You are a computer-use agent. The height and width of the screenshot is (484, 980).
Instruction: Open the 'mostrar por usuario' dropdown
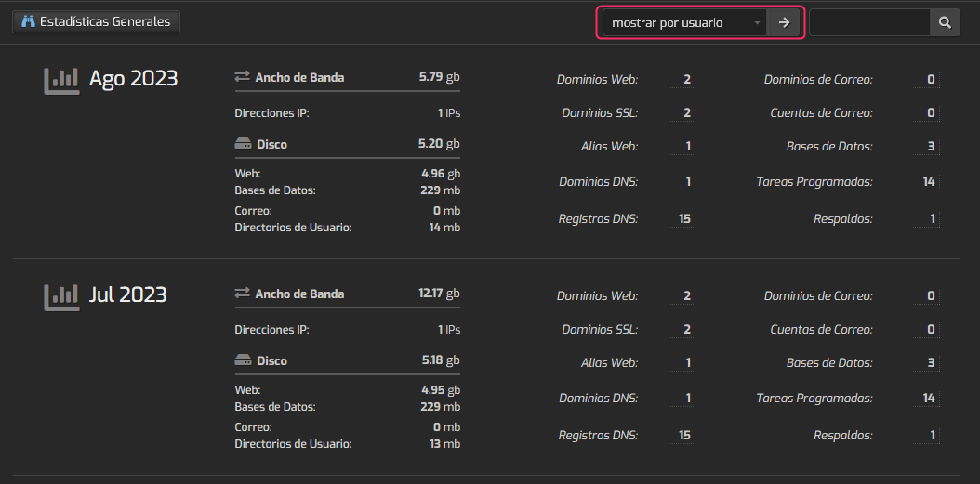(684, 22)
